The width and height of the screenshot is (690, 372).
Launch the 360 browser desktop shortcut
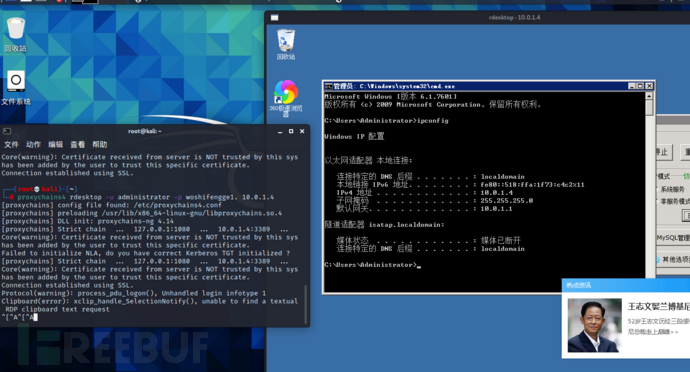(286, 98)
